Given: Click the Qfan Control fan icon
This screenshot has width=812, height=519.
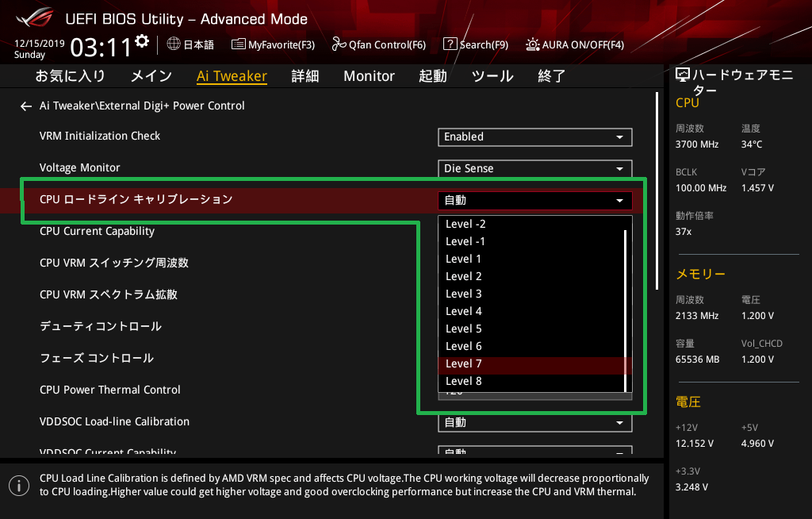Looking at the screenshot, I should [x=339, y=44].
